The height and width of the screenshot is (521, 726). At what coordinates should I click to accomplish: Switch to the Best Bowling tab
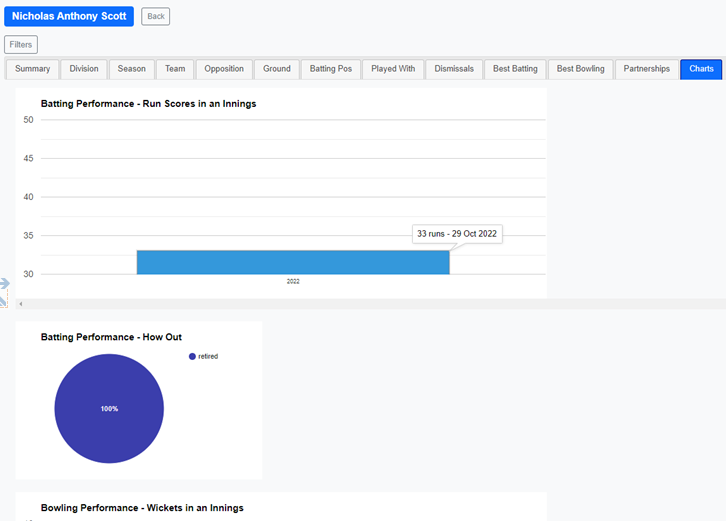(x=581, y=69)
